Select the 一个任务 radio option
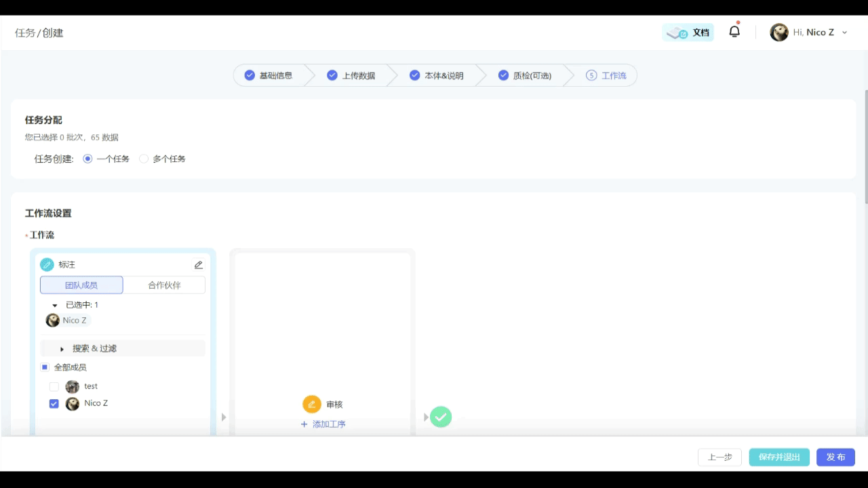 [87, 159]
